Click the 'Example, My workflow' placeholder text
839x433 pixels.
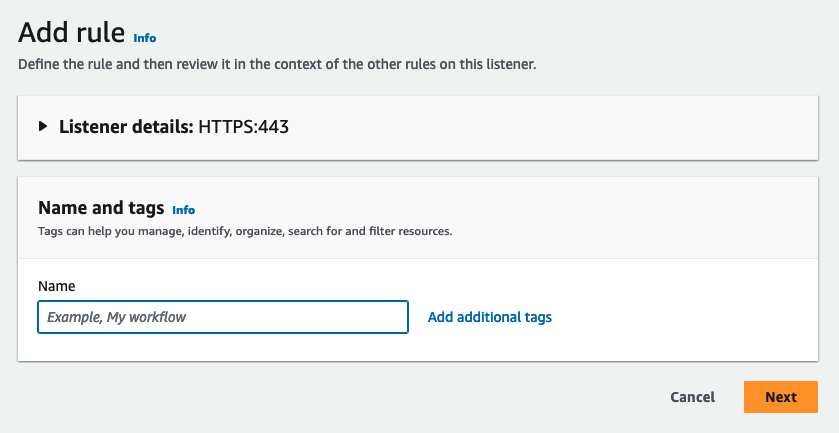click(x=116, y=317)
